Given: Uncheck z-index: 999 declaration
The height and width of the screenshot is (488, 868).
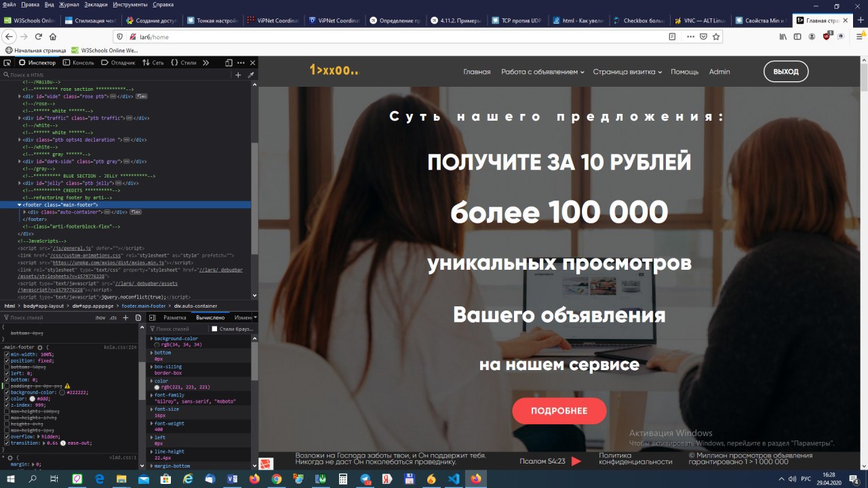Looking at the screenshot, I should tap(7, 405).
